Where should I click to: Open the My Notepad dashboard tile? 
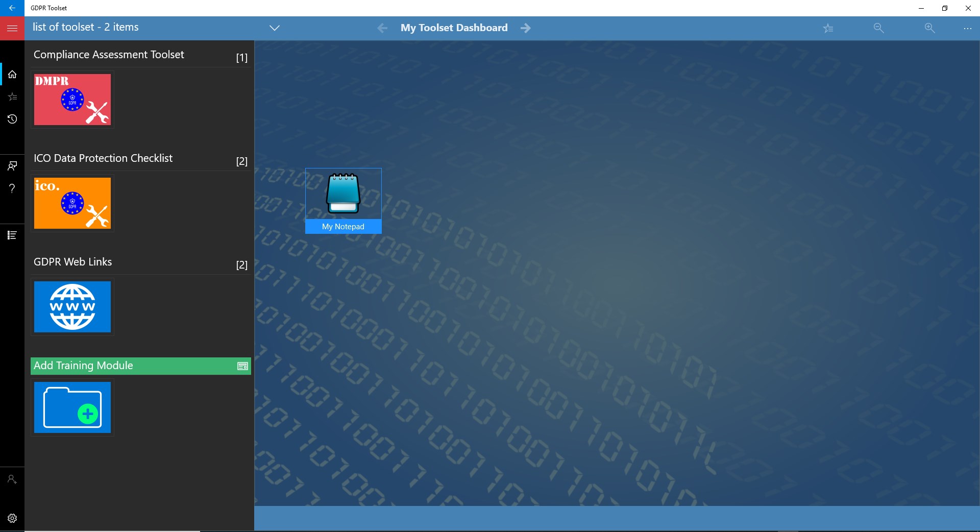coord(344,201)
